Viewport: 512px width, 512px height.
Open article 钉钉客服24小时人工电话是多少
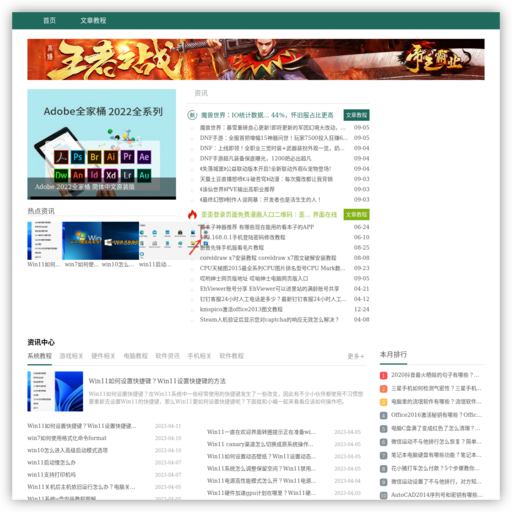[x=273, y=300]
